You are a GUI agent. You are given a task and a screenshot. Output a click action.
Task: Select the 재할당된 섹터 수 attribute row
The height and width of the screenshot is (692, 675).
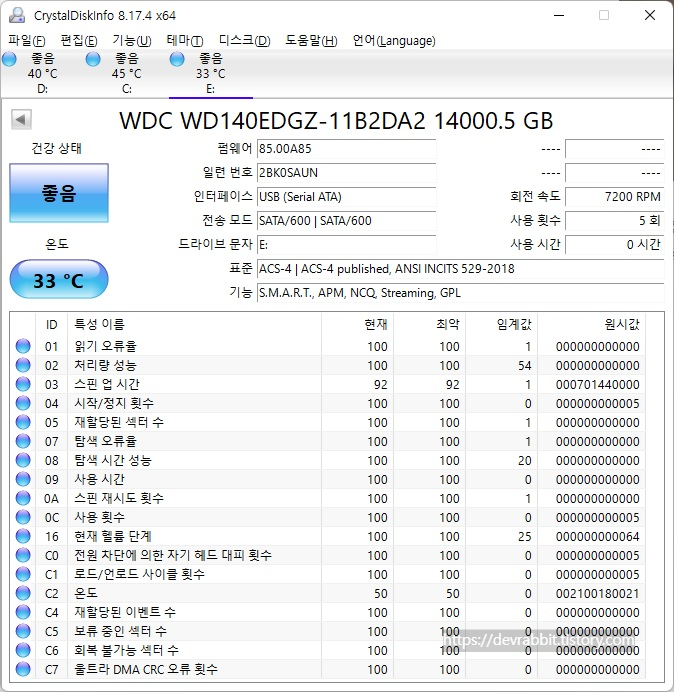tap(328, 422)
